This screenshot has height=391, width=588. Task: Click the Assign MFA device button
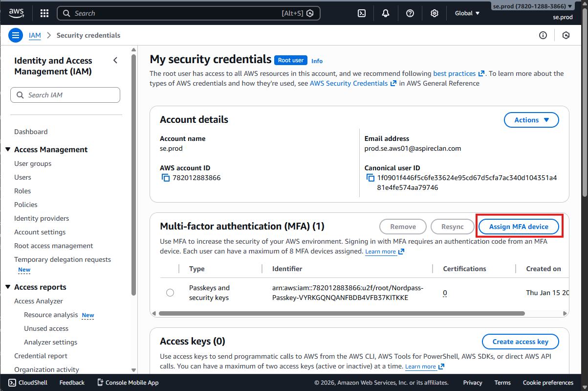[518, 227]
